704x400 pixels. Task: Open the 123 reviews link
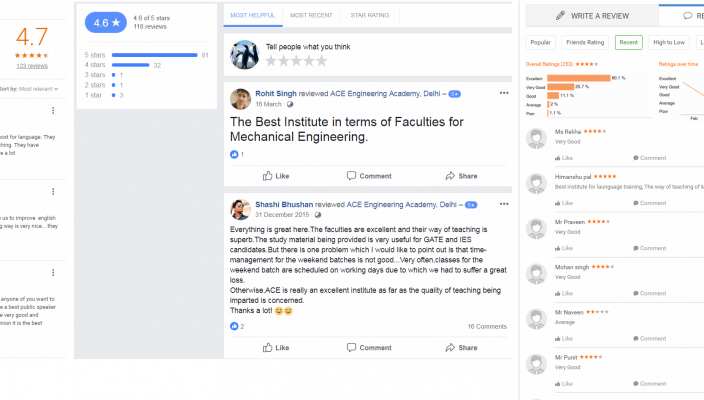tap(32, 66)
